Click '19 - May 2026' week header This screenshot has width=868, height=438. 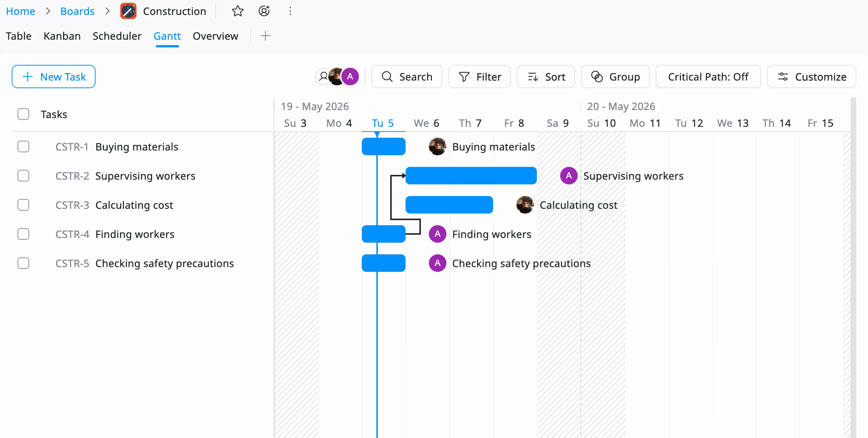click(x=315, y=106)
